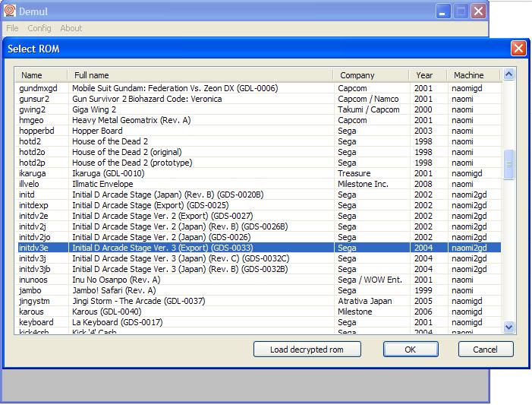
Task: Click the Demul app icon in title bar
Action: [10, 11]
